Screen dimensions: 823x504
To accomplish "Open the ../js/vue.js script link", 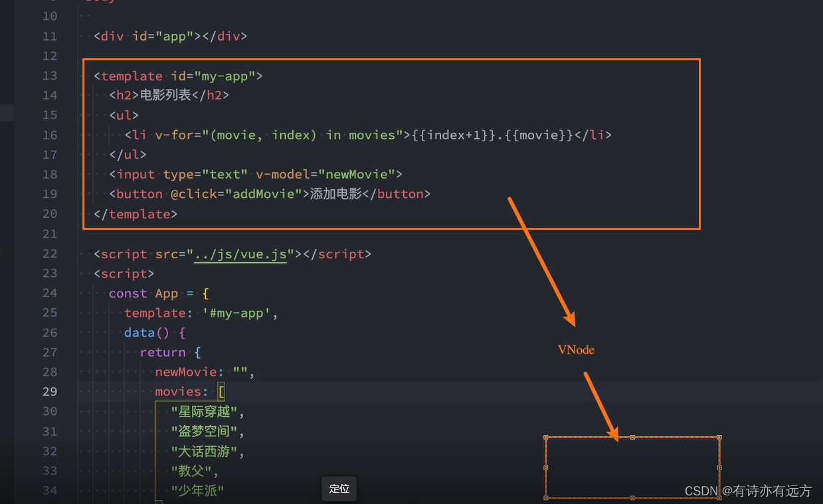I will [240, 254].
